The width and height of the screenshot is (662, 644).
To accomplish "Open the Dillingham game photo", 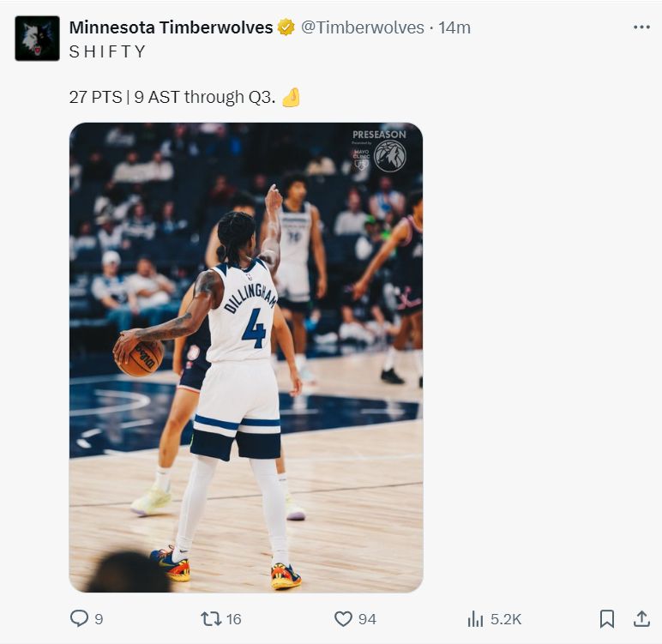I will tap(246, 357).
